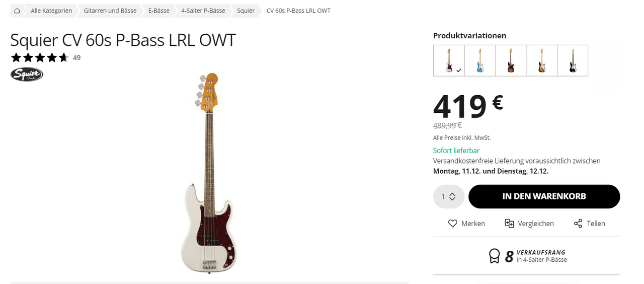Image resolution: width=644 pixels, height=284 pixels.
Task: Click the Merken heart icon
Action: [x=453, y=224]
